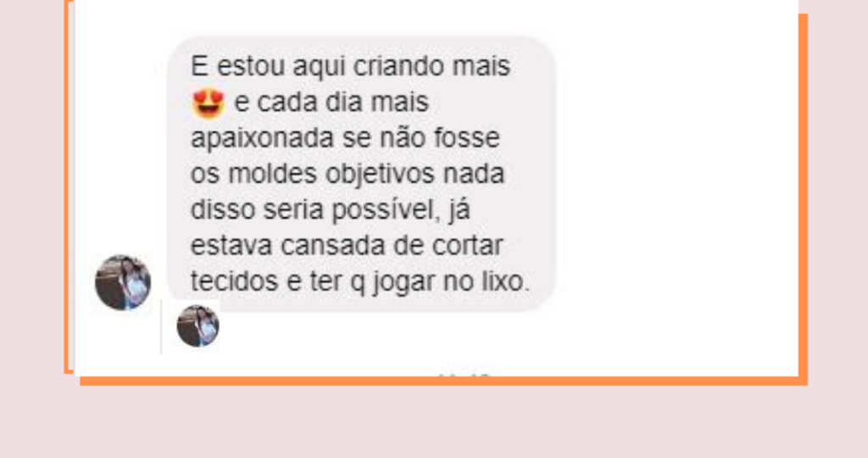Click the word 'nada' in the fourth line
The image size is (868, 458).
[x=474, y=174]
